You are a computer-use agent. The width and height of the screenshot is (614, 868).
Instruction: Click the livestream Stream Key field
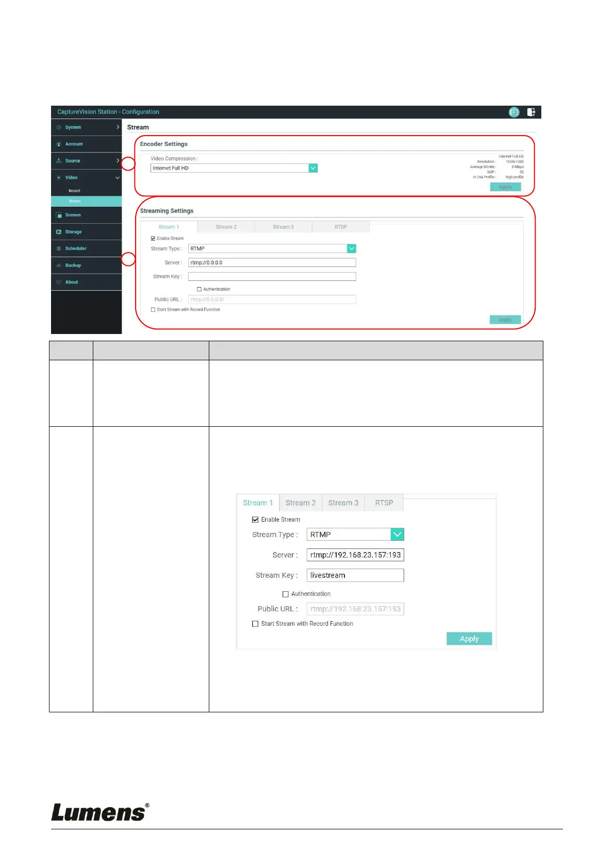[x=355, y=575]
